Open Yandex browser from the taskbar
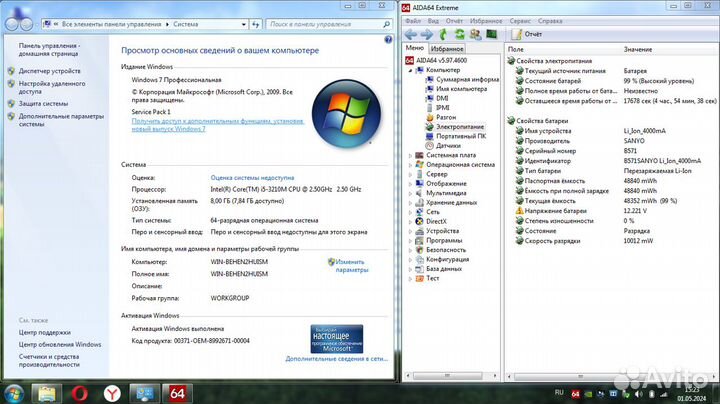 click(x=112, y=394)
